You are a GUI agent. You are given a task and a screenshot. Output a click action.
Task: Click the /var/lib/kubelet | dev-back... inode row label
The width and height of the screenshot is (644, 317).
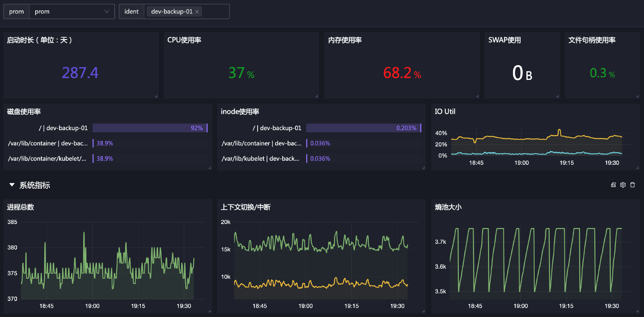click(x=260, y=158)
